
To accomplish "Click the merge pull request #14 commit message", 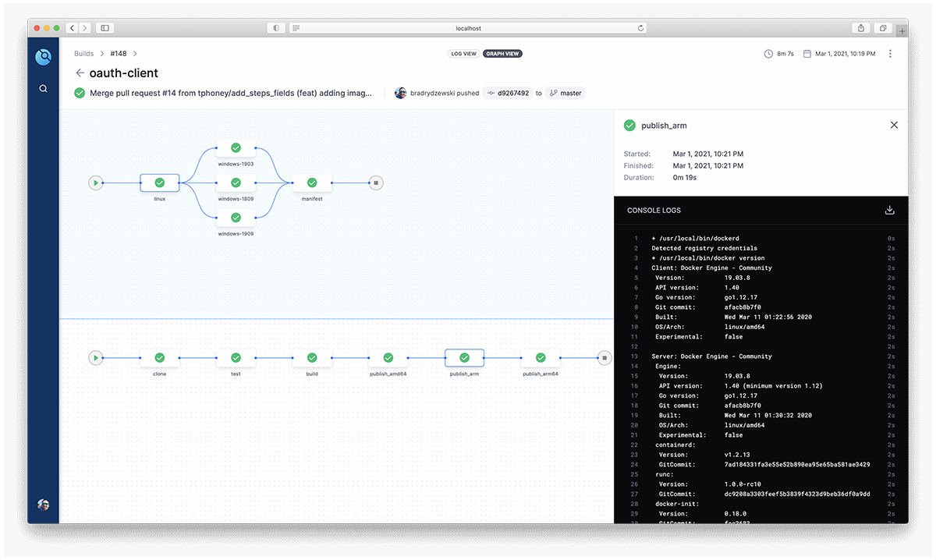I will [x=230, y=93].
